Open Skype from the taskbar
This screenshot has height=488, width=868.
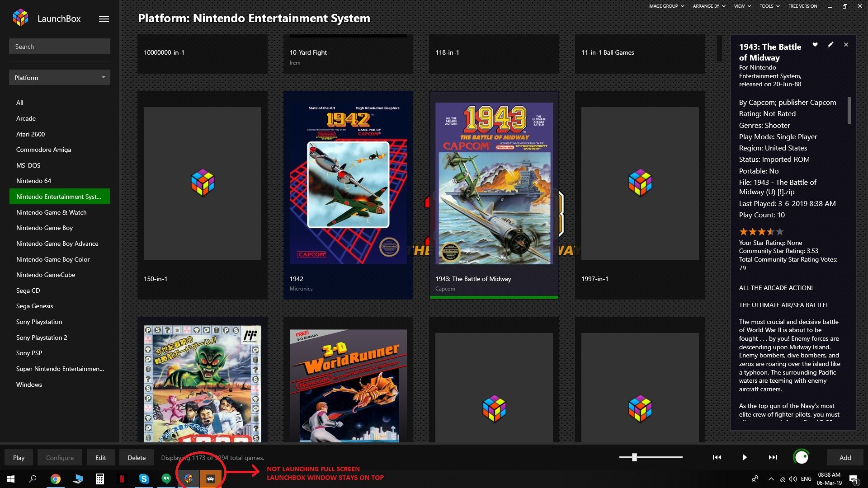(144, 479)
